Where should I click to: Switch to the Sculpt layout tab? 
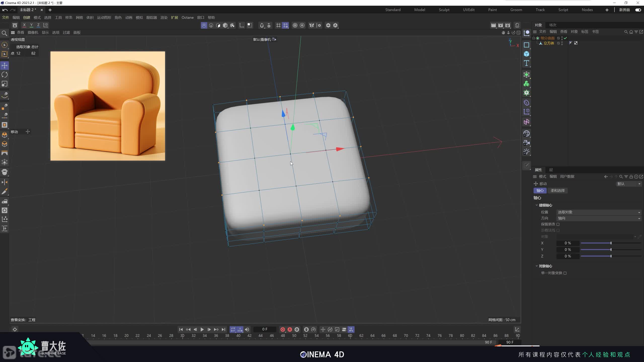(444, 10)
